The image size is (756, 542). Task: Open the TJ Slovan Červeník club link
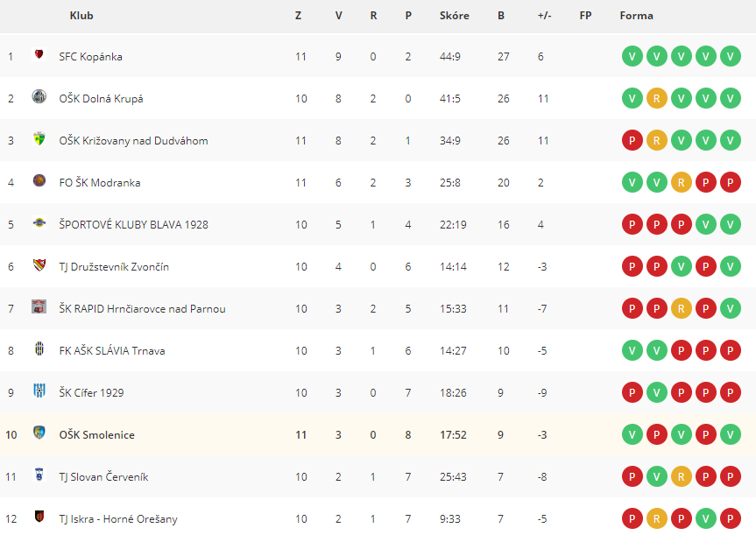pos(103,477)
